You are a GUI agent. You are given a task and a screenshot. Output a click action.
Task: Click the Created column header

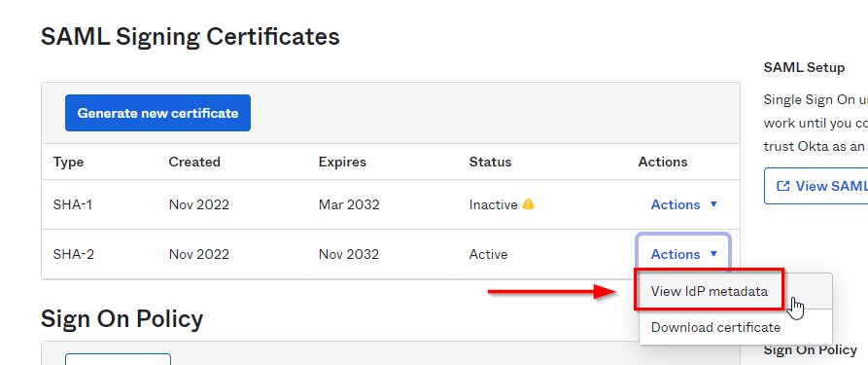coord(194,162)
